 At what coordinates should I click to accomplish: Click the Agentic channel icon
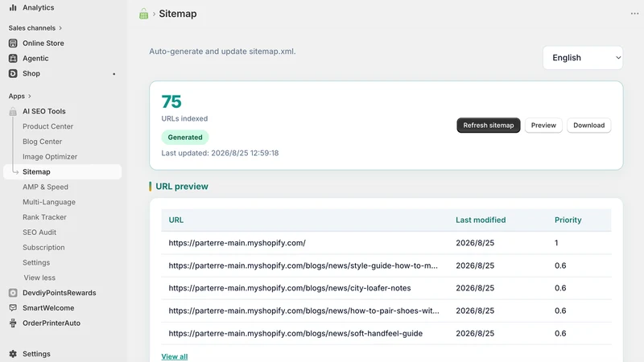[x=13, y=58]
